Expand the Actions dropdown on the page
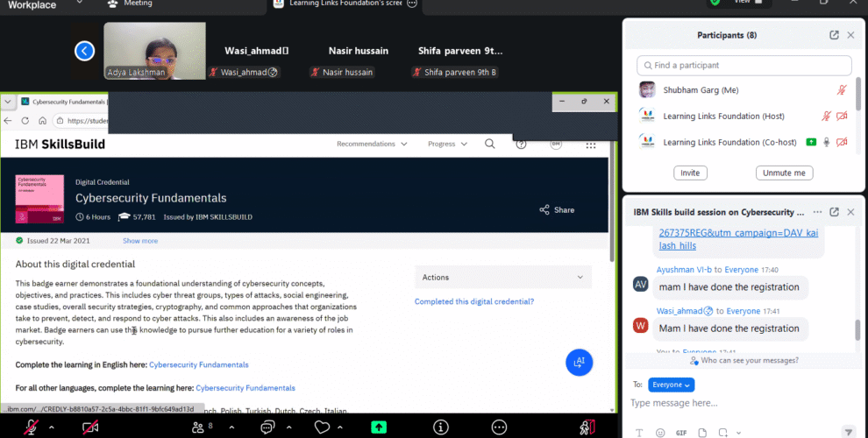The image size is (868, 438). click(502, 278)
